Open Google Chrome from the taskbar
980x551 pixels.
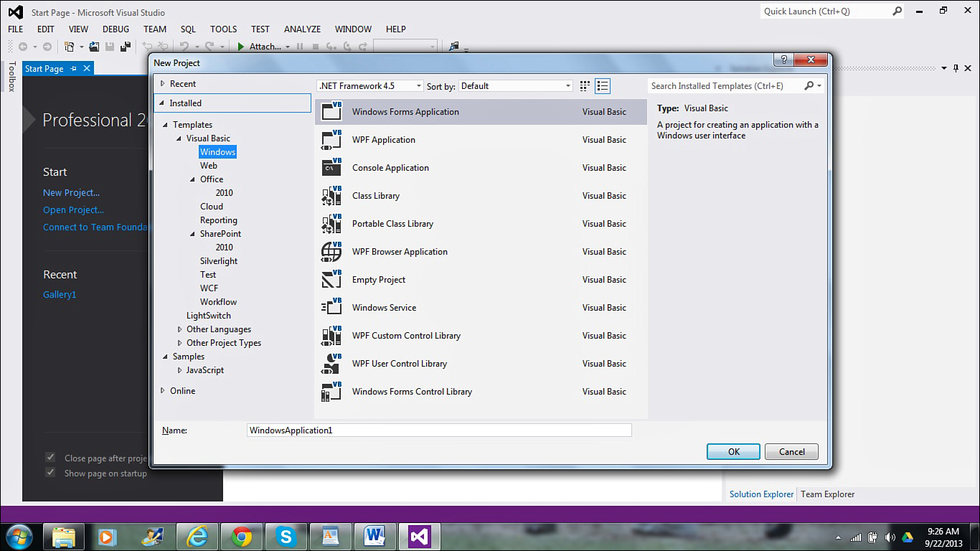(242, 537)
